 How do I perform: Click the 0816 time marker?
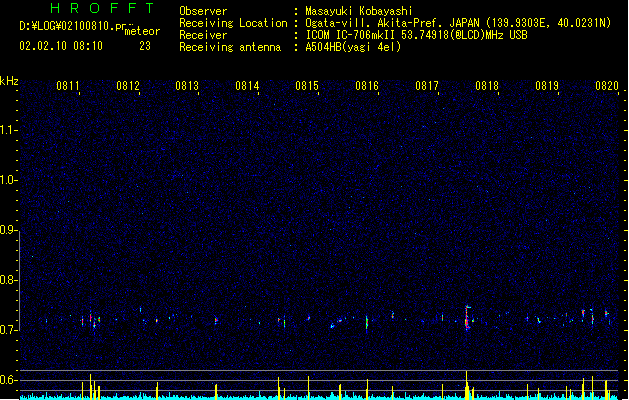coord(367,86)
